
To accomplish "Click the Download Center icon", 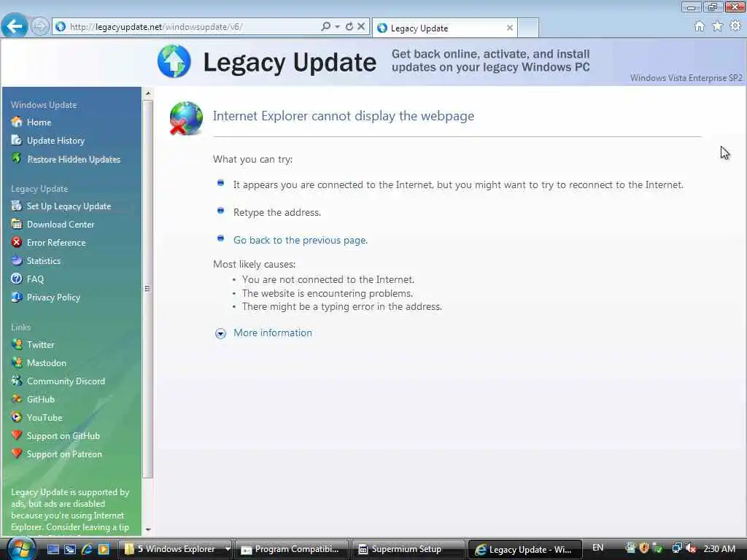I will (17, 224).
